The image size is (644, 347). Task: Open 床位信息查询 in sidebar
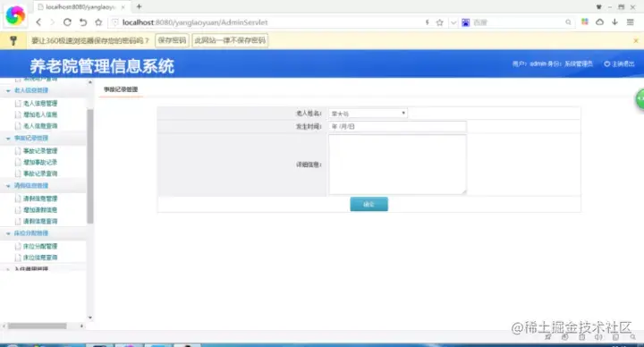click(40, 258)
